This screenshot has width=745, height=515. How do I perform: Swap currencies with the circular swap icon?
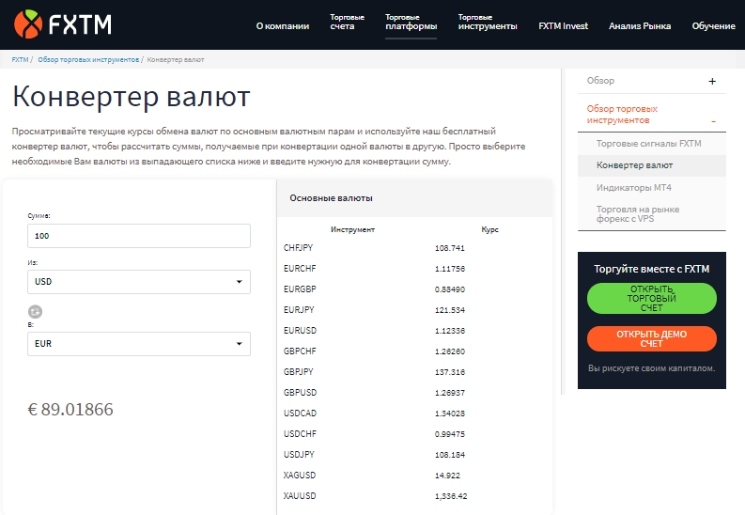(x=35, y=312)
